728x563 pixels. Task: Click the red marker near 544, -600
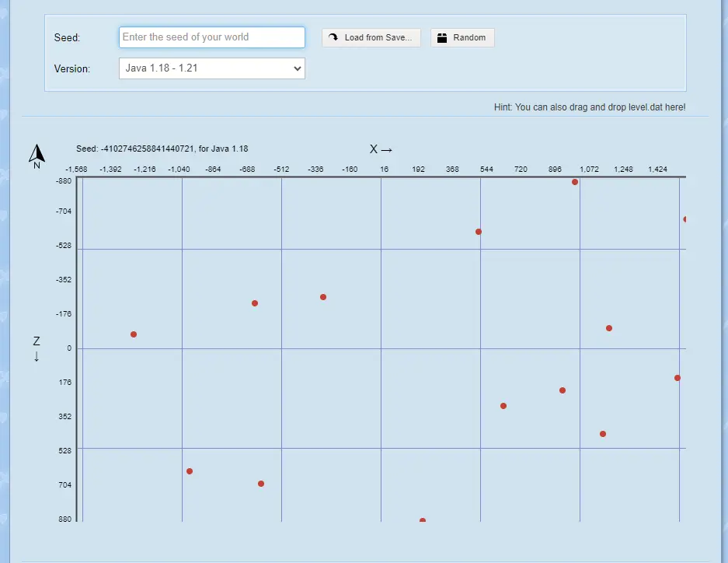click(479, 232)
